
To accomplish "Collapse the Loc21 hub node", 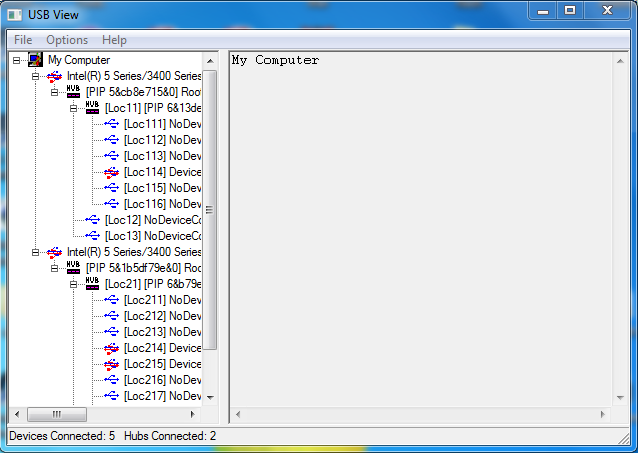I will point(74,284).
